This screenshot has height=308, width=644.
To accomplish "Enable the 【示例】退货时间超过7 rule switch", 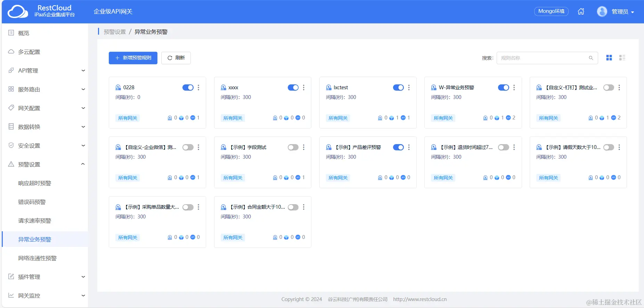I will click(504, 147).
